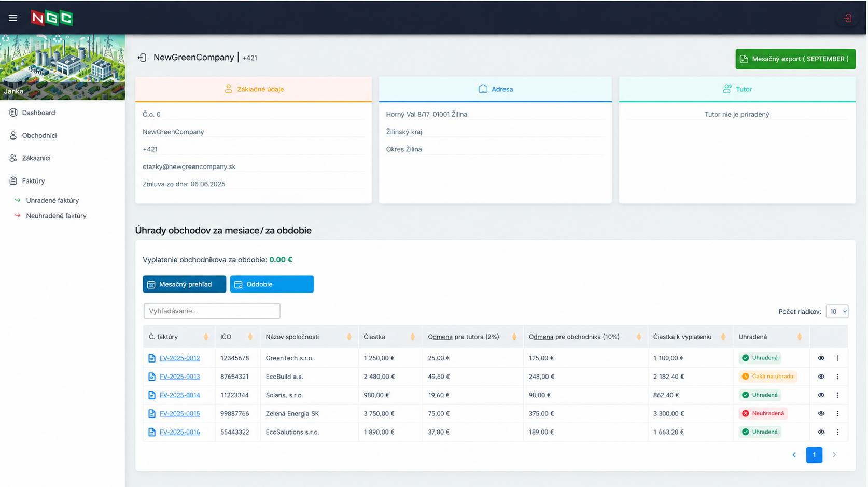Open the three-dot menu for EcoBuild a.s.

[837, 377]
